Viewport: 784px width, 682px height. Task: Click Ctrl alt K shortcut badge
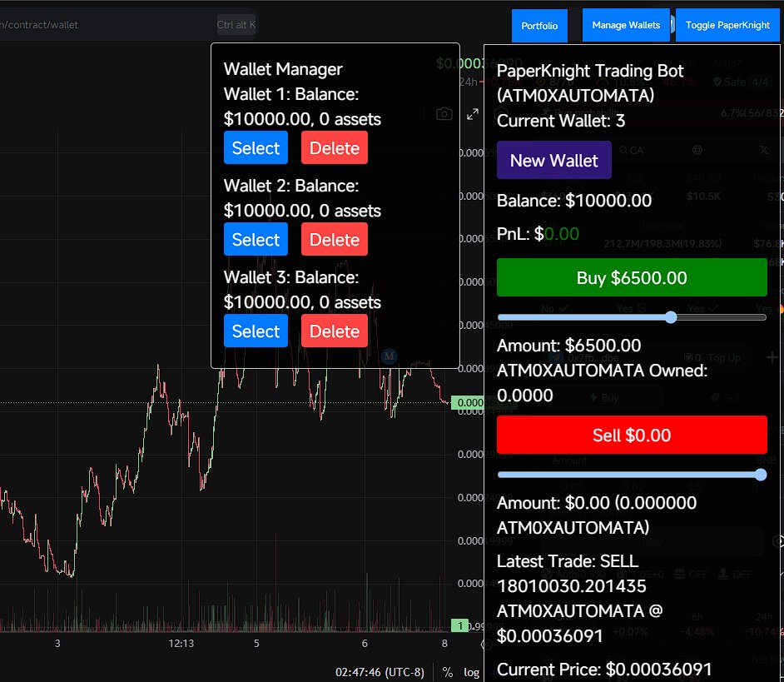tap(236, 24)
